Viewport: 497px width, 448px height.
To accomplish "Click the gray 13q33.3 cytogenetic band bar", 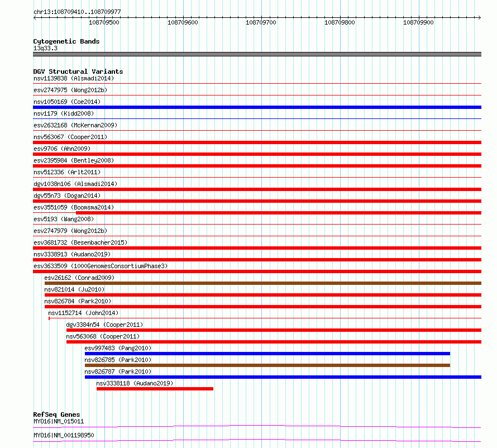I will click(257, 54).
